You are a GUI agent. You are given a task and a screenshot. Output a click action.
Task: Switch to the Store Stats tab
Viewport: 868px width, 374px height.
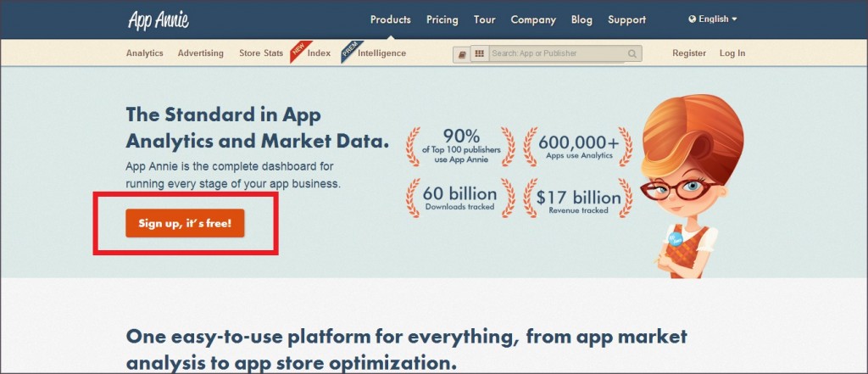(261, 53)
